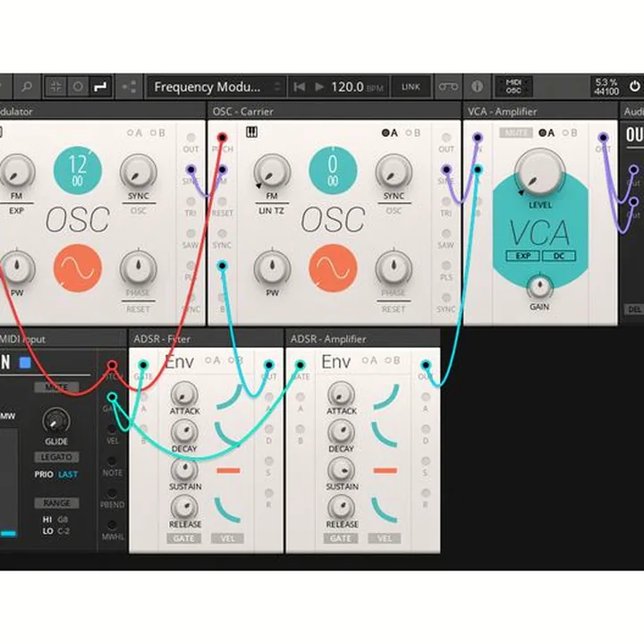
Task: Click the teal pitch display showing 12 00
Action: point(78,170)
